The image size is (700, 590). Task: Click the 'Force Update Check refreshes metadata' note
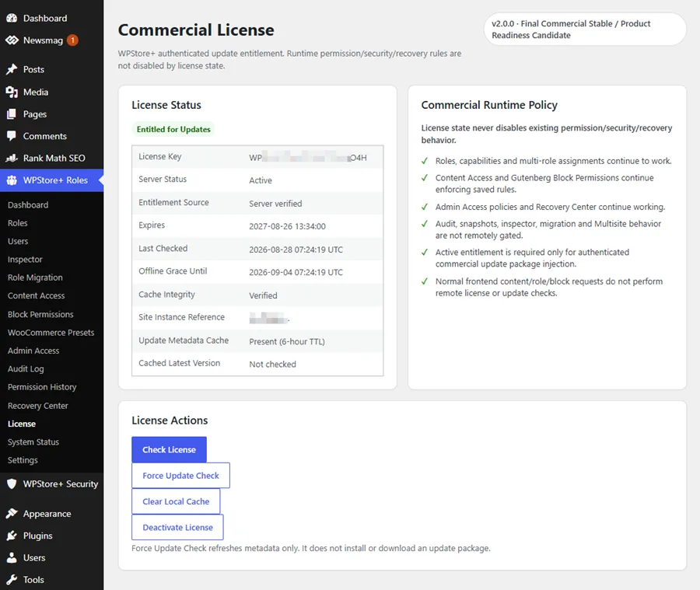310,548
